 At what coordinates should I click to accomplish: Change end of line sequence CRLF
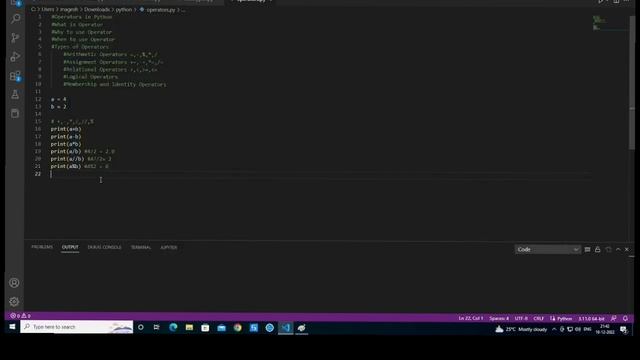[538, 318]
